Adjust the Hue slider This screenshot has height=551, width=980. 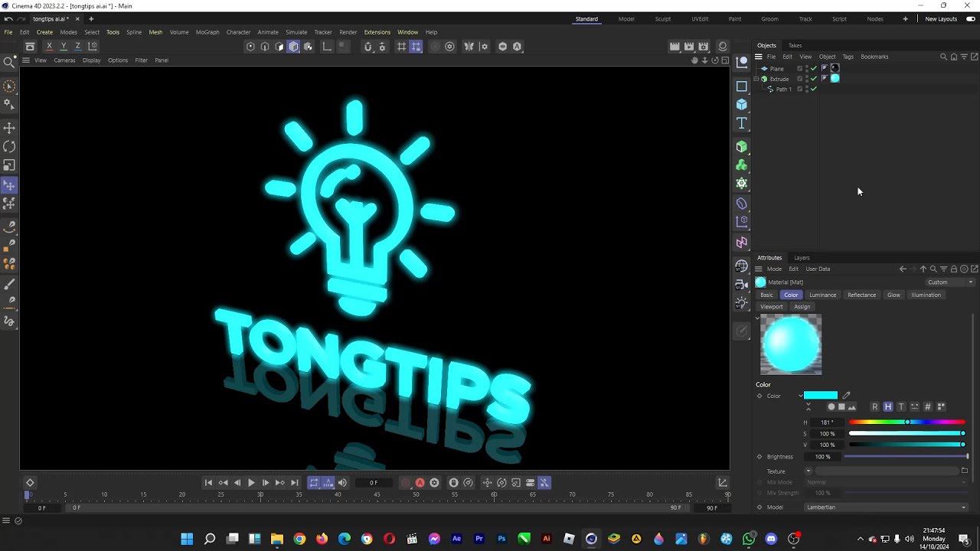906,422
